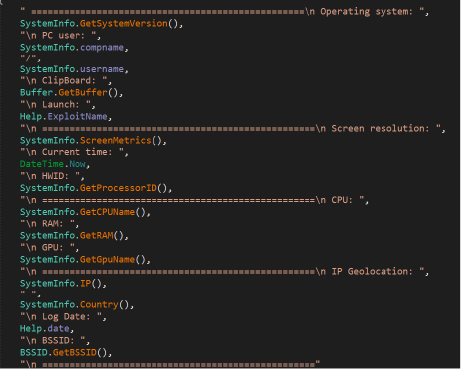Click SystemInfo.Country() call
The image size is (461, 369).
point(74,305)
